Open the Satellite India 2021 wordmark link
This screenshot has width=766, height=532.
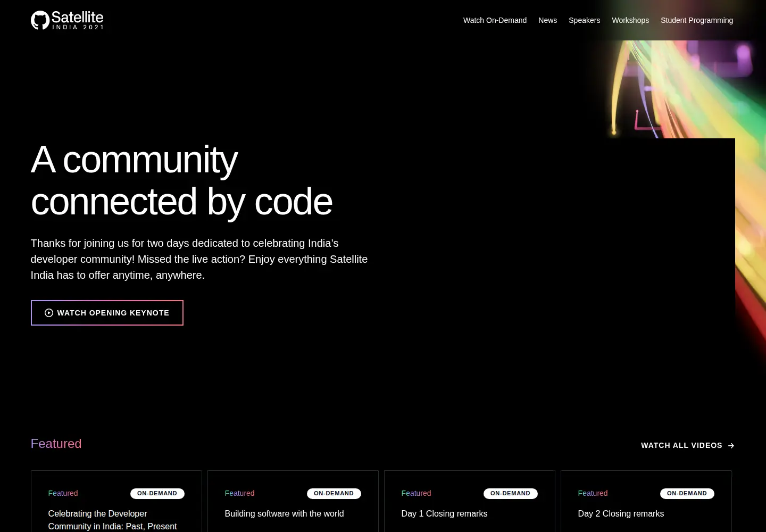pos(78,20)
